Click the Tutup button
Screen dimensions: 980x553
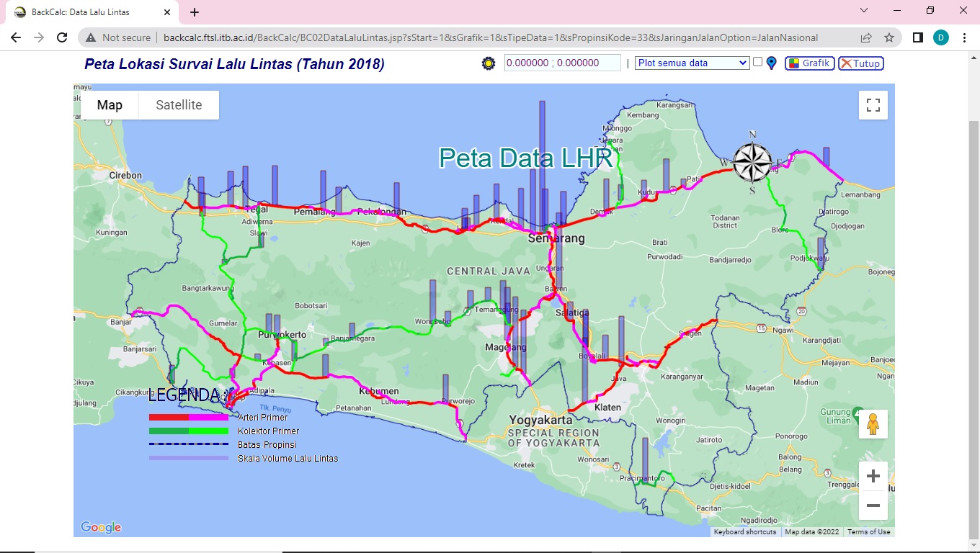860,63
